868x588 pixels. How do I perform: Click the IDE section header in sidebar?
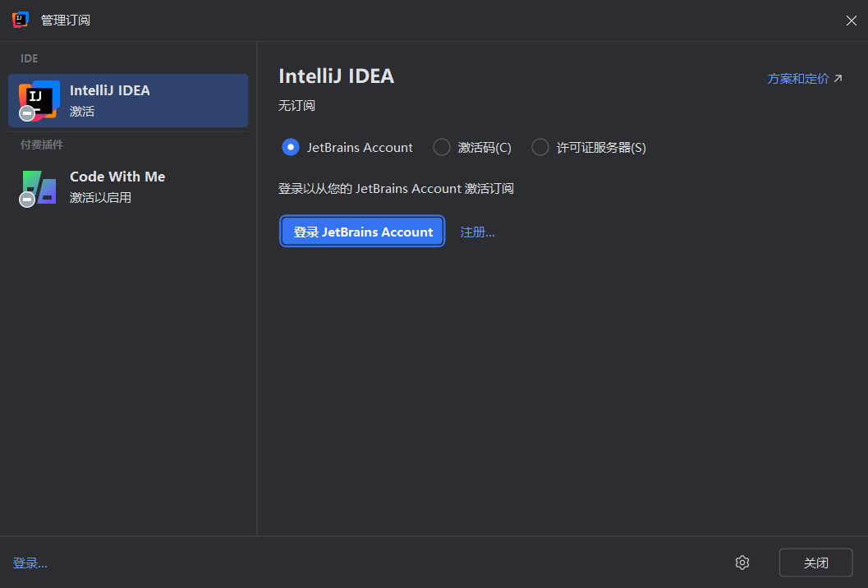[30, 58]
